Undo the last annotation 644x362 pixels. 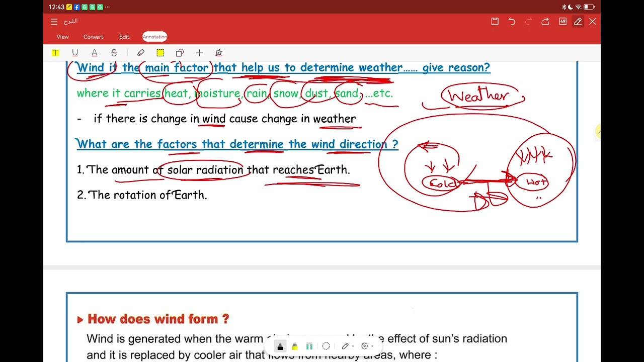coord(512,22)
